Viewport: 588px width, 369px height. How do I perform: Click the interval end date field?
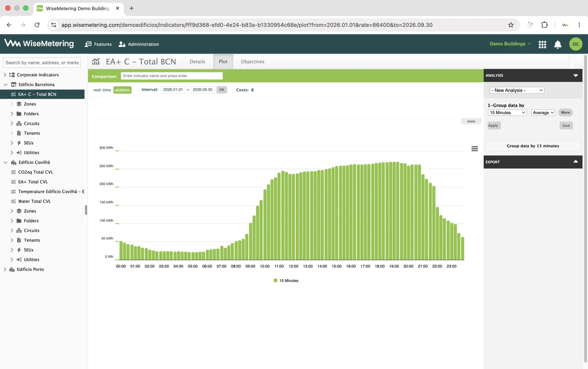pyautogui.click(x=202, y=90)
